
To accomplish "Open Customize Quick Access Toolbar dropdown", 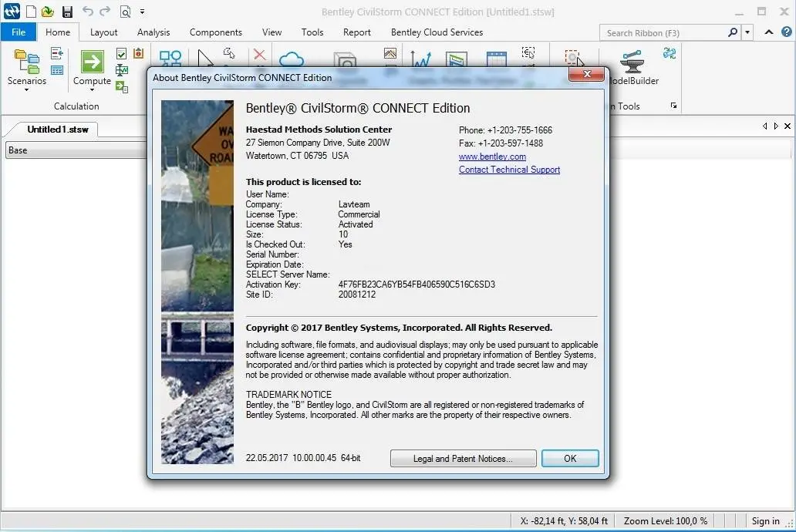I will pyautogui.click(x=143, y=11).
